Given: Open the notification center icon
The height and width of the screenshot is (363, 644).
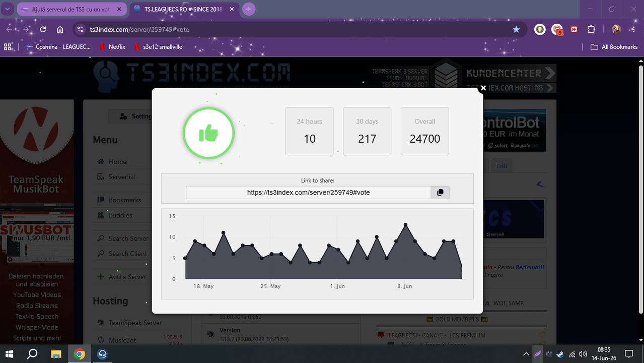Looking at the screenshot, I should [x=629, y=354].
